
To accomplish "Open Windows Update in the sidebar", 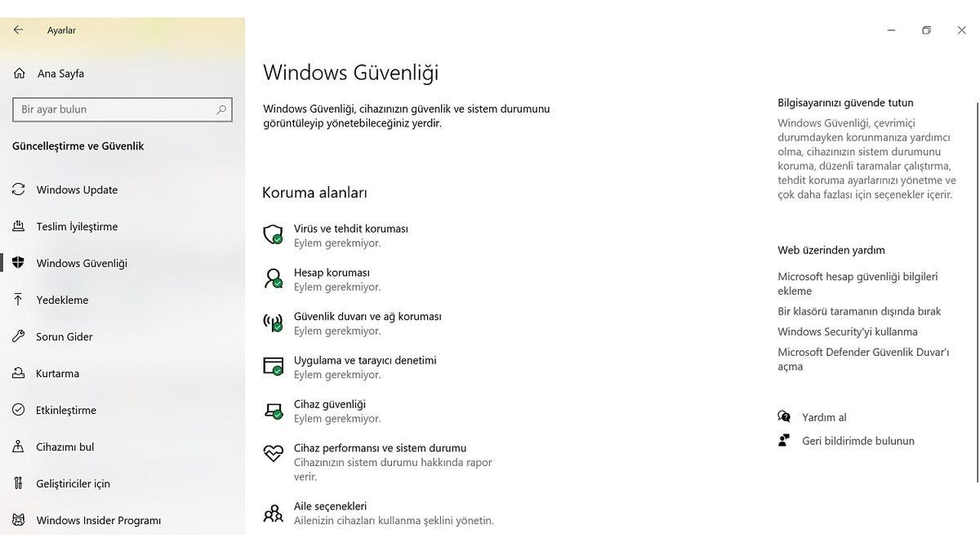I will [77, 190].
